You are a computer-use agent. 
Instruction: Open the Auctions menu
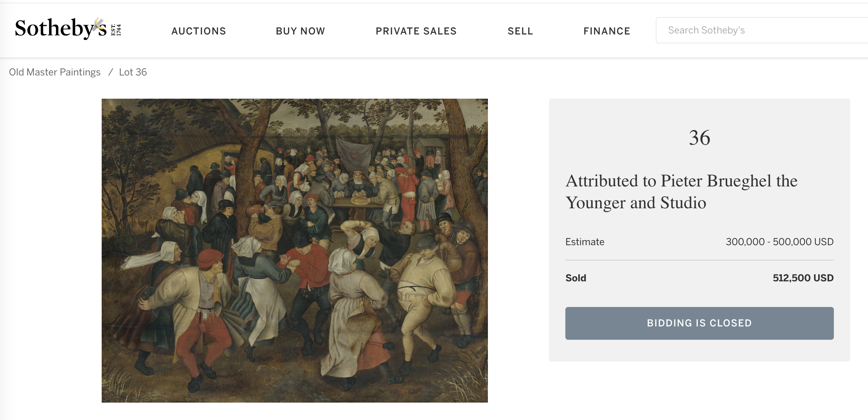pyautogui.click(x=199, y=31)
